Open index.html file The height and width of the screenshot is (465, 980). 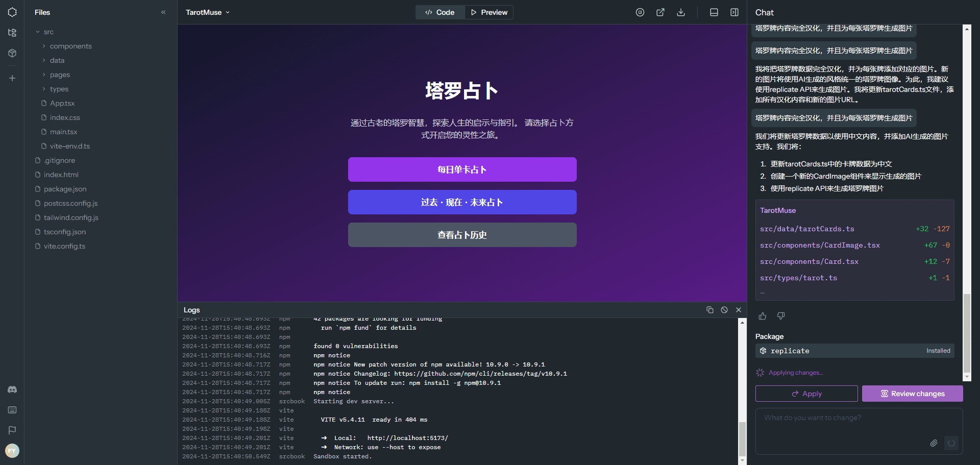pyautogui.click(x=61, y=175)
